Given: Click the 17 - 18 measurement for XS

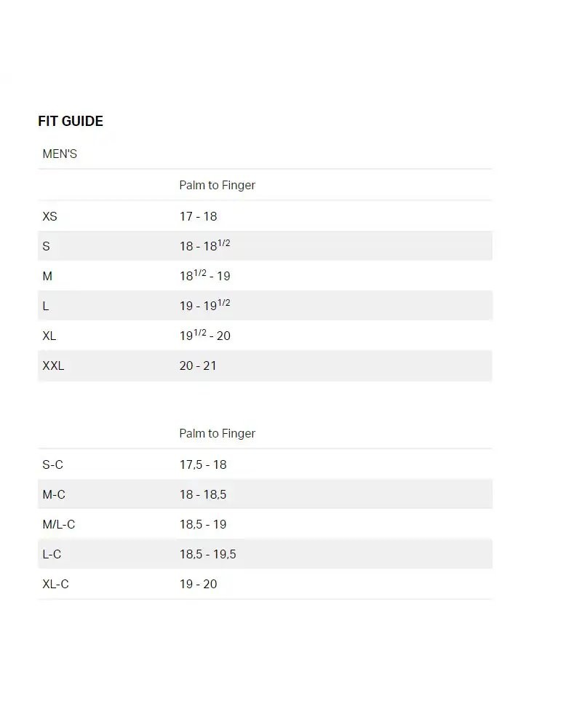Looking at the screenshot, I should 198,216.
